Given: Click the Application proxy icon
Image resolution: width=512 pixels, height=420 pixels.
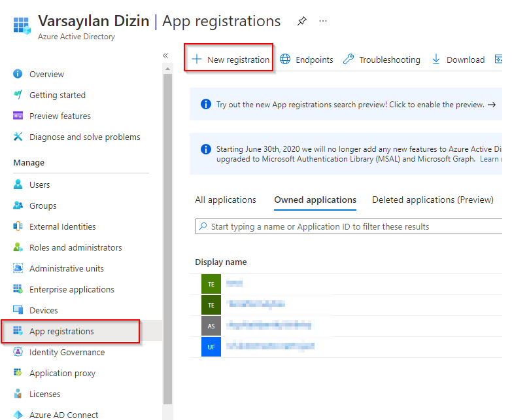Looking at the screenshot, I should click(x=18, y=372).
